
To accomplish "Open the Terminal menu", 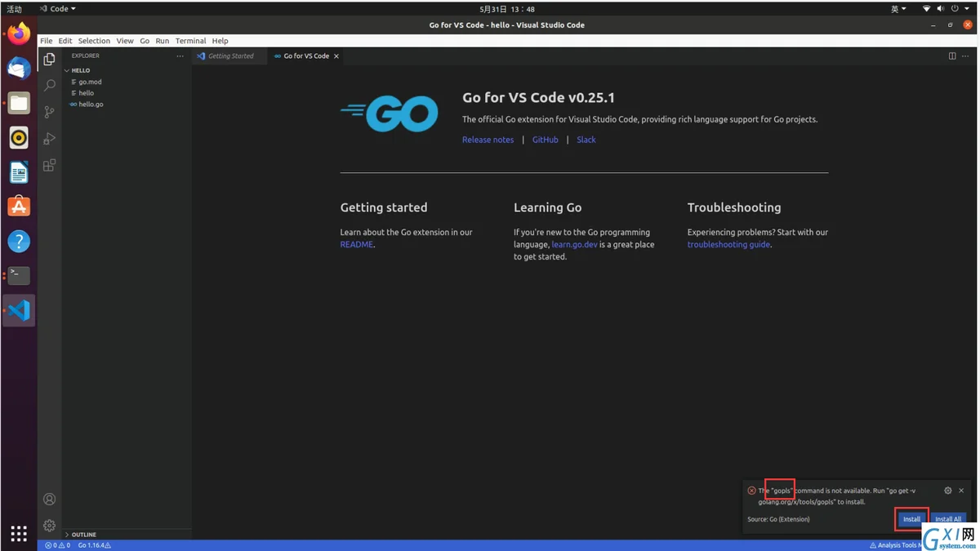I will coord(191,41).
